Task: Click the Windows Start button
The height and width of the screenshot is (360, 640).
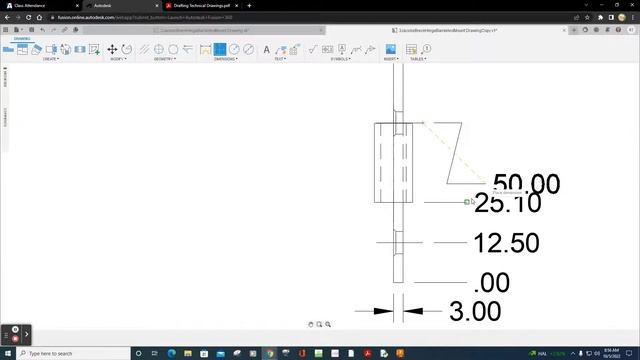Action: tap(8, 353)
